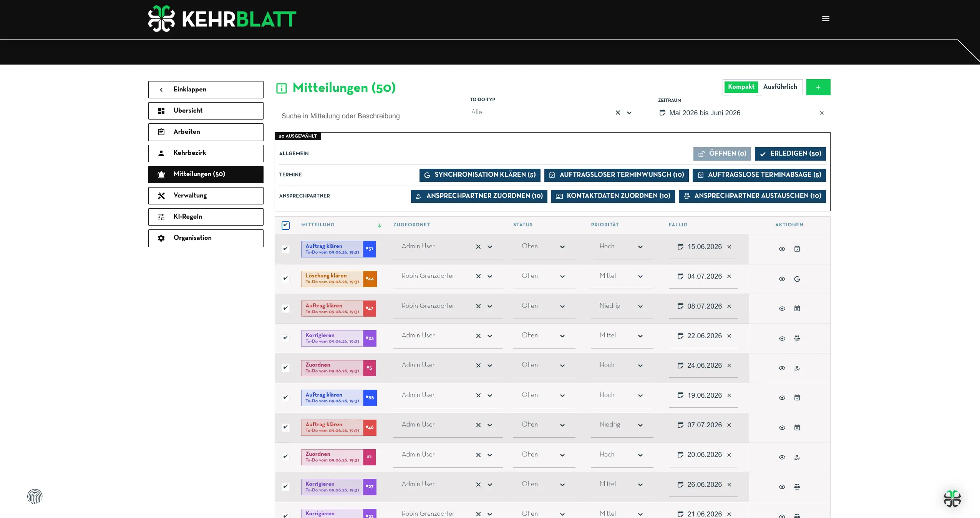This screenshot has height=518, width=980.
Task: Clear due date 15.06.2026 with X
Action: [x=729, y=247]
